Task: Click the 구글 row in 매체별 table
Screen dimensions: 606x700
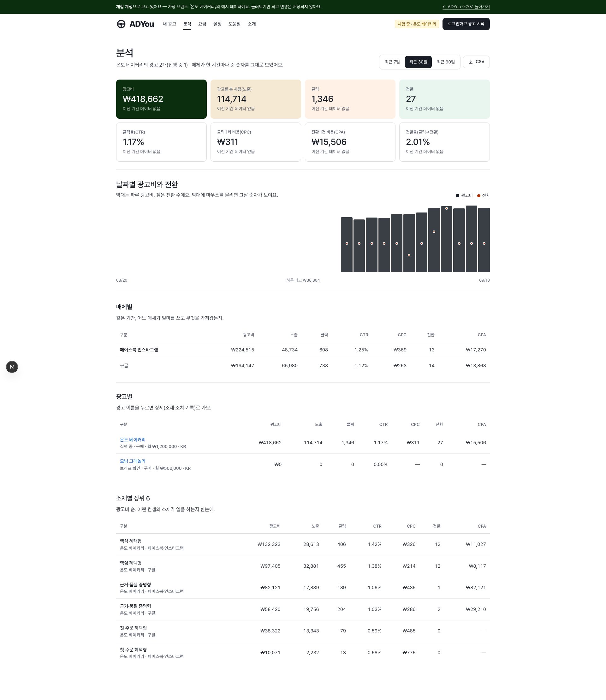Action: point(303,366)
